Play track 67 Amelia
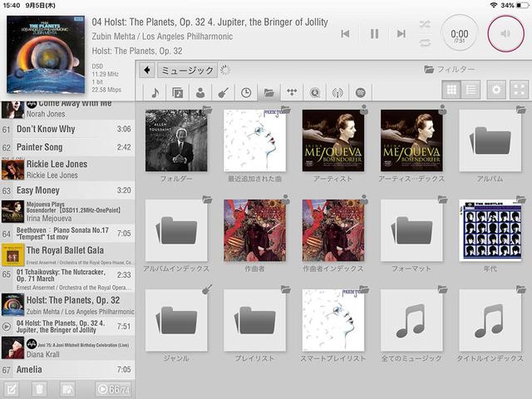 tap(67, 369)
